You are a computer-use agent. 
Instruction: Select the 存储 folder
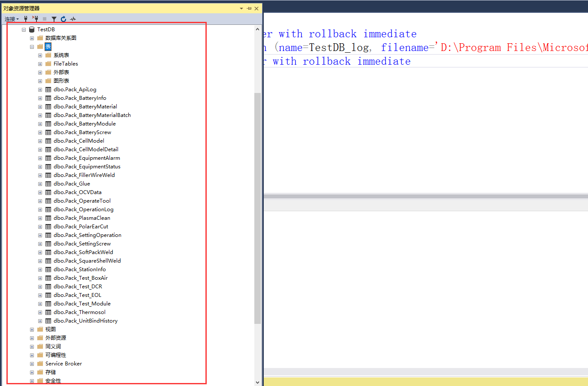(x=51, y=372)
